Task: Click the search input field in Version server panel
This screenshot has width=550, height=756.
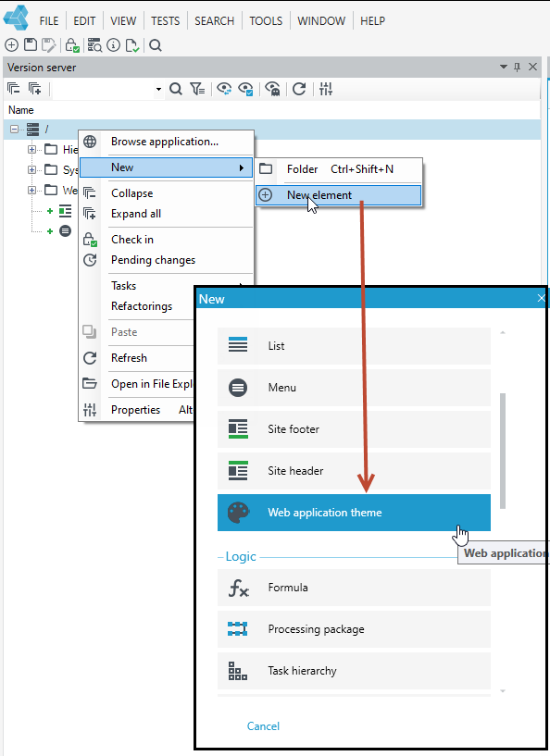Action: point(102,89)
